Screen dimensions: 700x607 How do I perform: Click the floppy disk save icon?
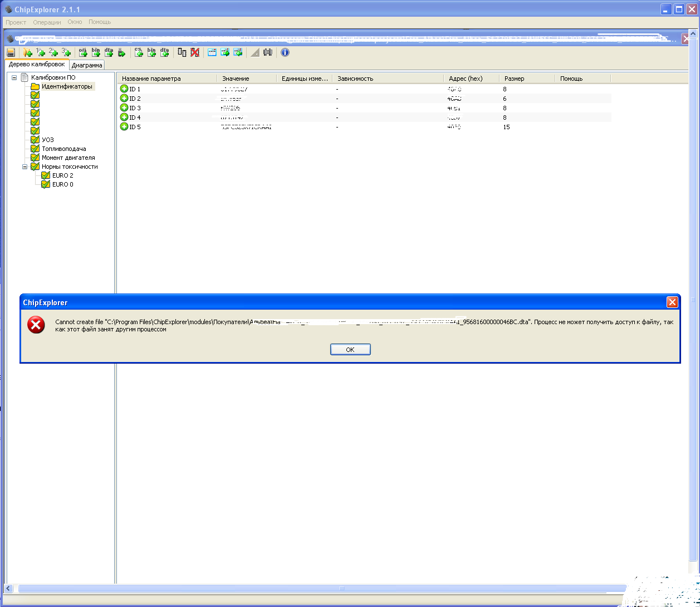pos(11,52)
